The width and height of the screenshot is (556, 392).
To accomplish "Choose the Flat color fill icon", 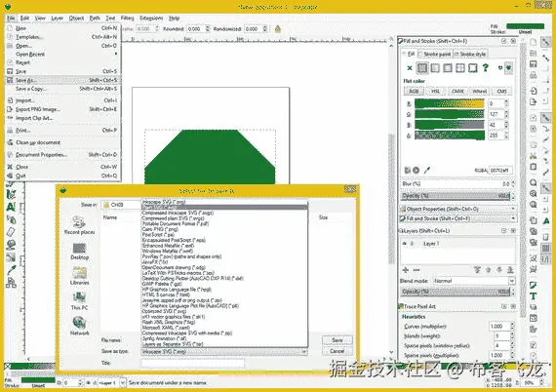I will tap(422, 67).
